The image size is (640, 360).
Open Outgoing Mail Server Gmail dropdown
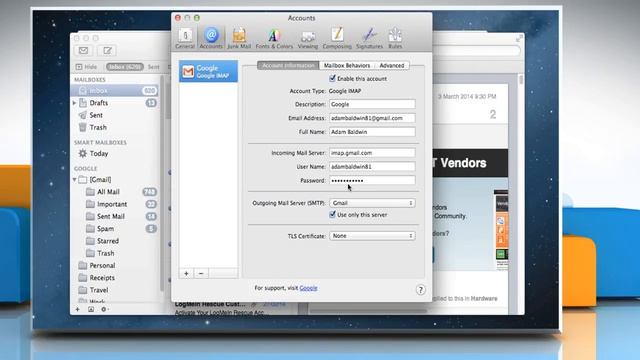372,203
